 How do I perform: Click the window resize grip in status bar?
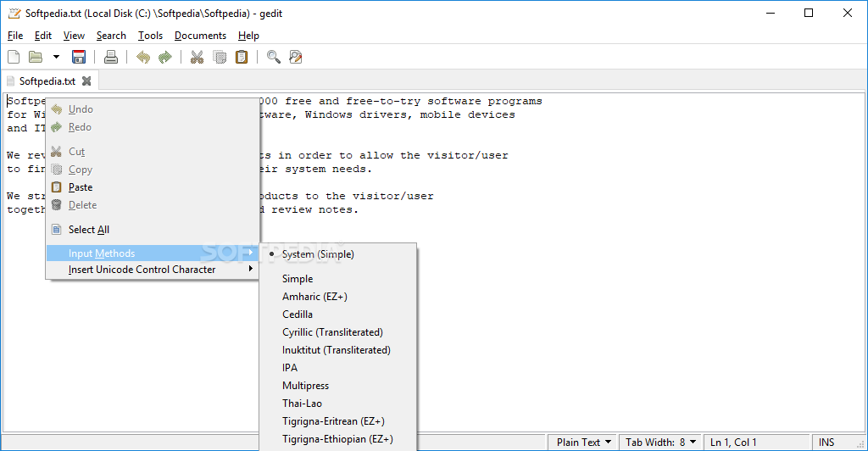point(861,444)
